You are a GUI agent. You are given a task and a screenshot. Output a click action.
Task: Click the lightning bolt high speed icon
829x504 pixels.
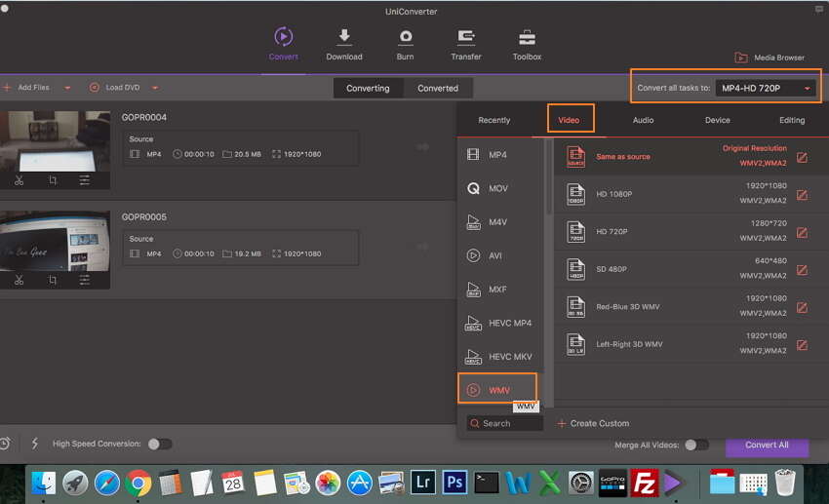tap(35, 444)
